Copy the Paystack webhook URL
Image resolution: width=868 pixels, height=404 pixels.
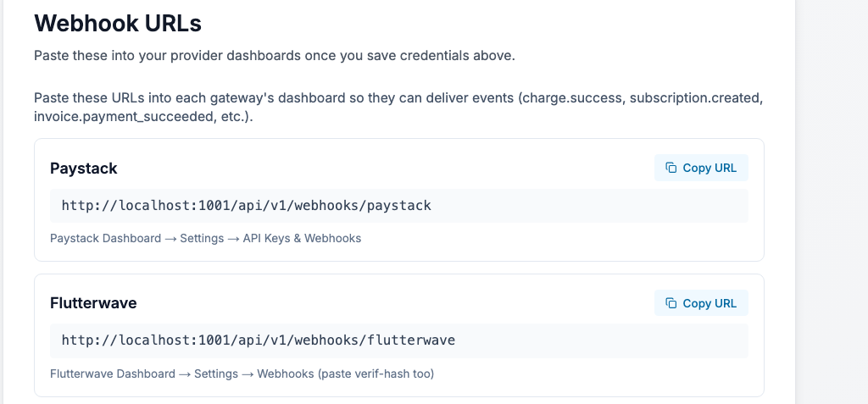click(701, 168)
